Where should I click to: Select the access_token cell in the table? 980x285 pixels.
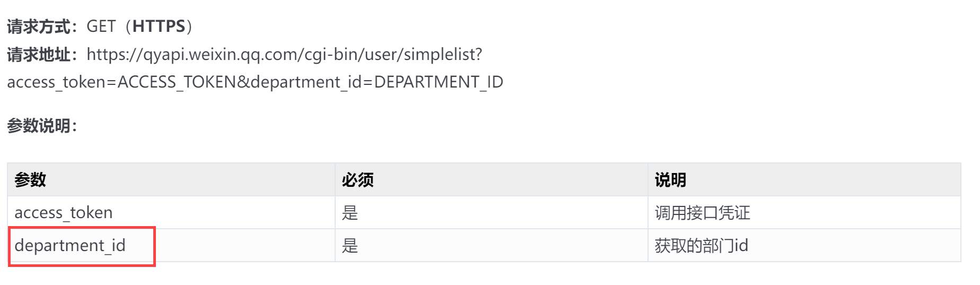click(x=64, y=213)
